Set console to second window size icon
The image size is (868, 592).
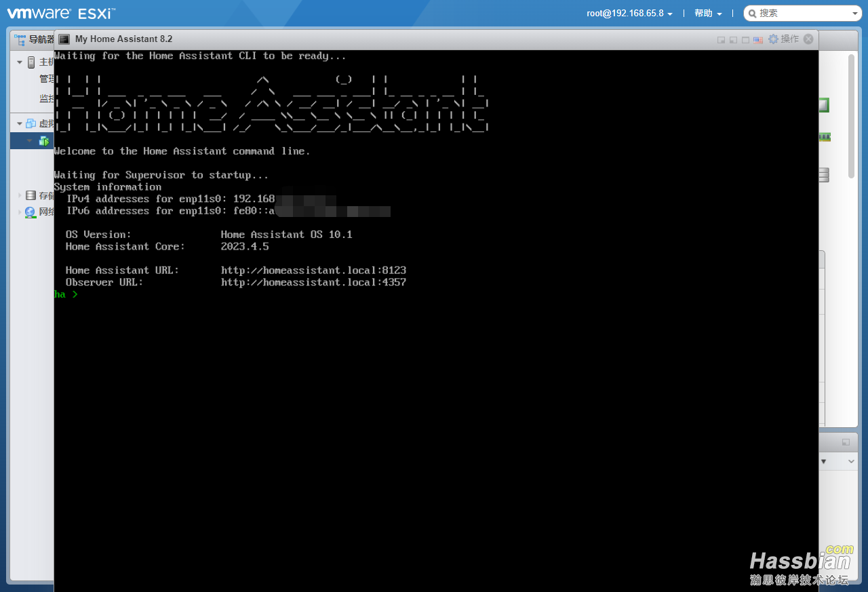(734, 40)
